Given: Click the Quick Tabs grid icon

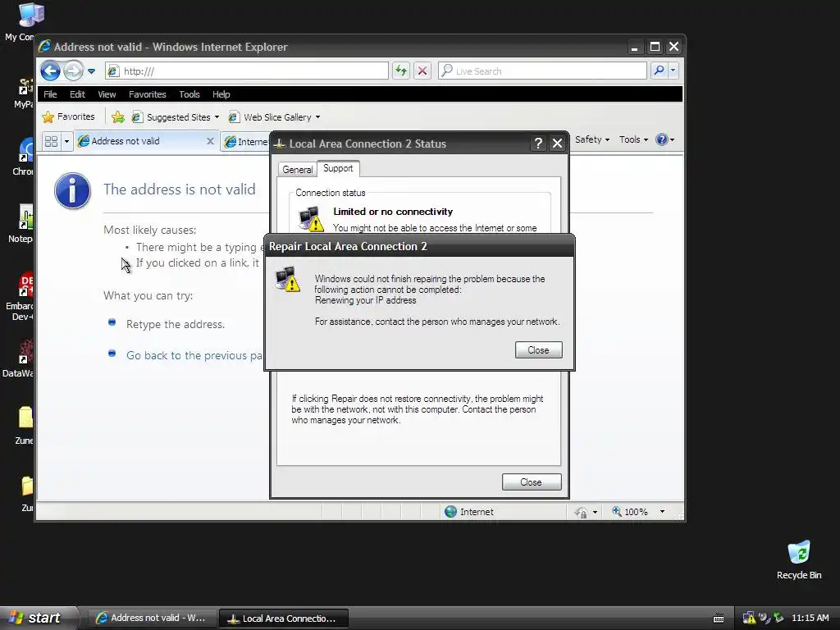Looking at the screenshot, I should [52, 141].
